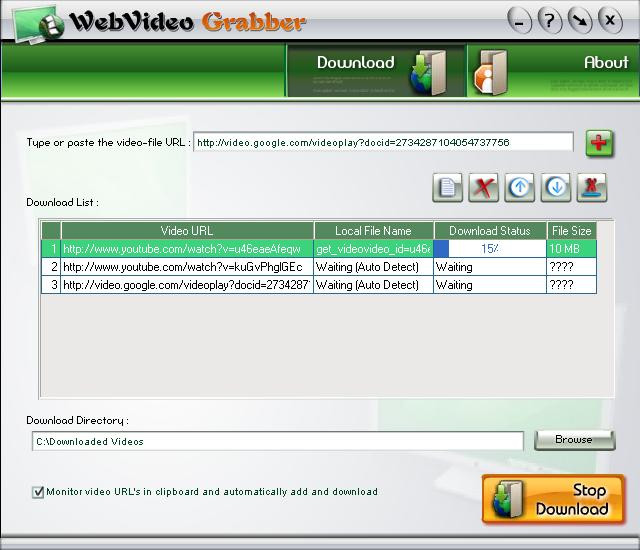Move selected download down in the list

(x=556, y=188)
